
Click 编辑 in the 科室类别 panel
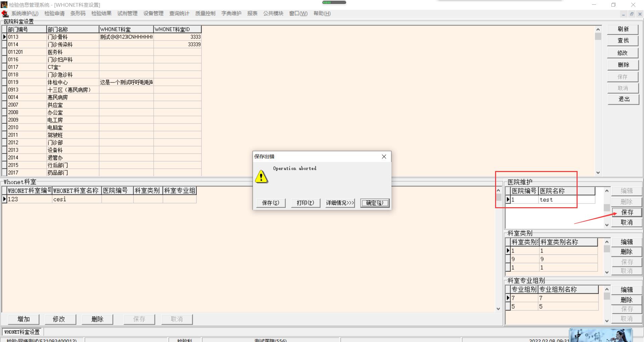tap(627, 242)
